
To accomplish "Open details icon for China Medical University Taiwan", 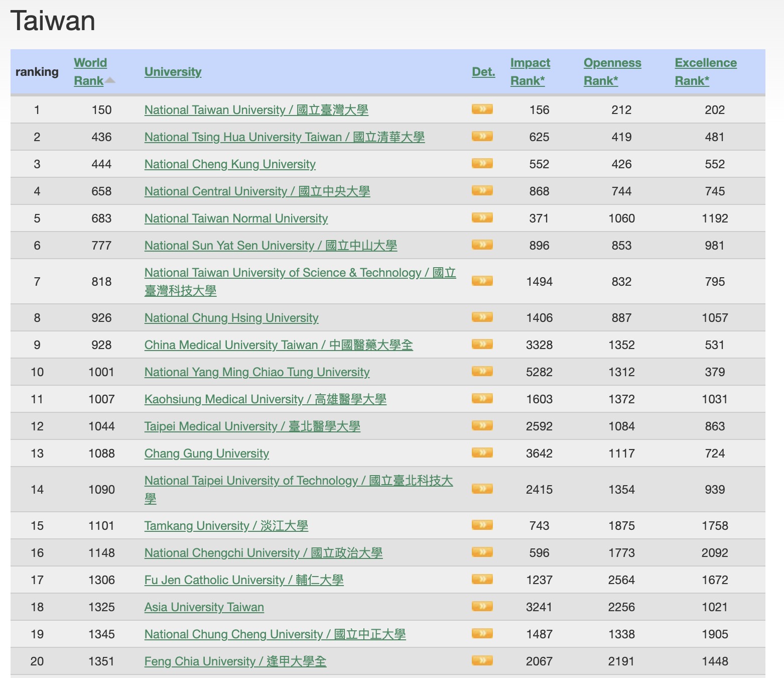I will [x=482, y=344].
